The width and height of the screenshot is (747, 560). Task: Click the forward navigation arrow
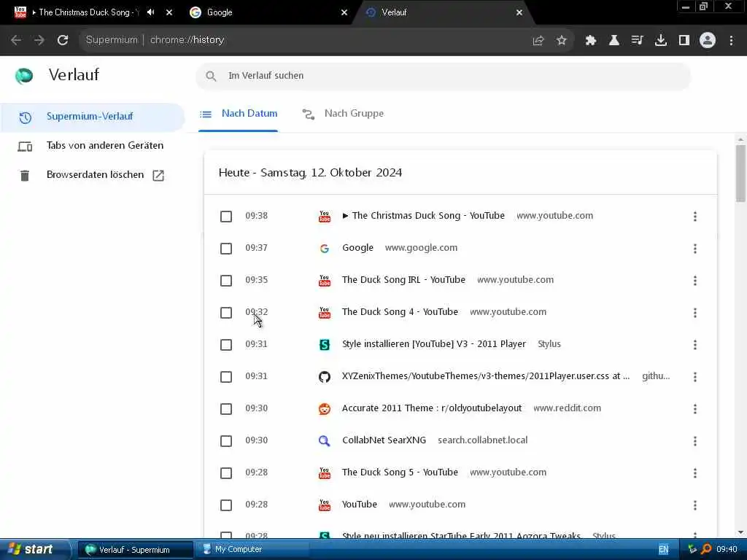[39, 40]
